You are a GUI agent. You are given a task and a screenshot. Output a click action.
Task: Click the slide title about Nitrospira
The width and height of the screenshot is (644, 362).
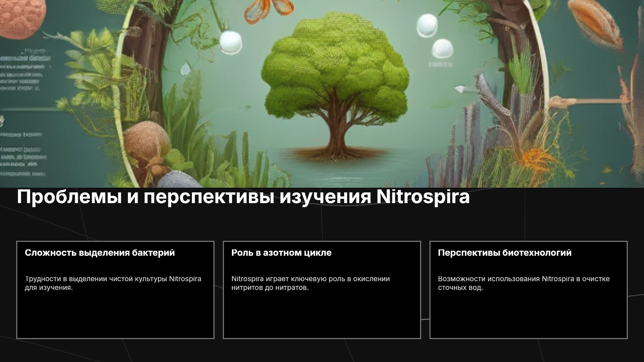[x=243, y=197]
